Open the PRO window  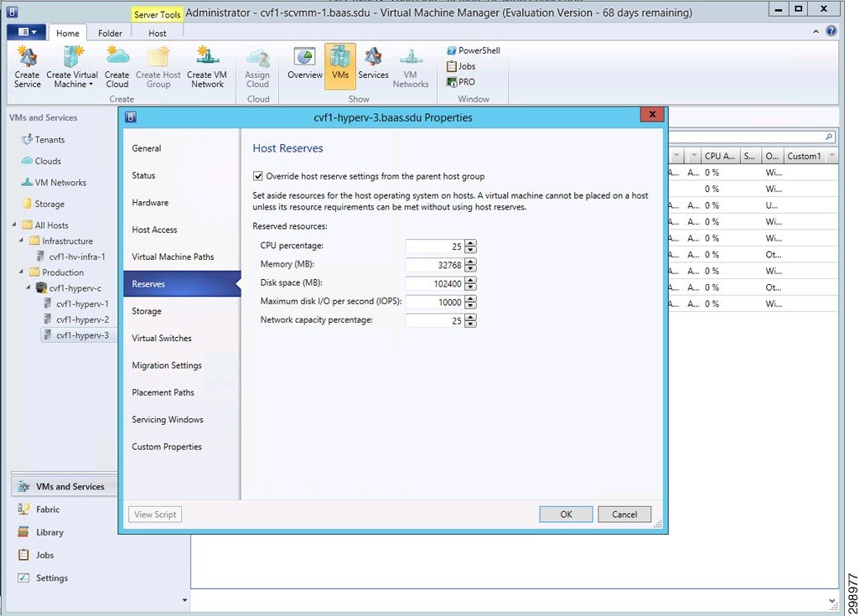pos(461,82)
